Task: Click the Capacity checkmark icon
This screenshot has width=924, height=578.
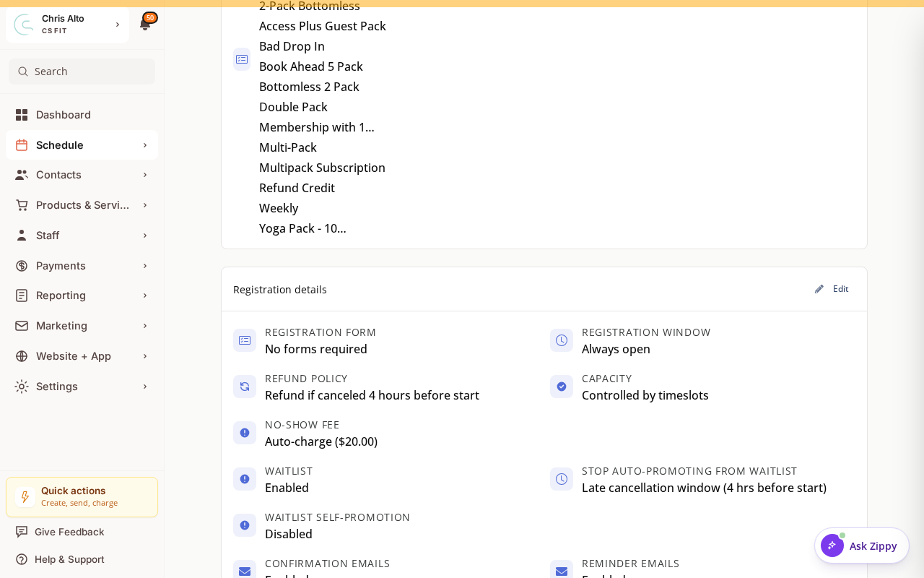Action: [562, 387]
